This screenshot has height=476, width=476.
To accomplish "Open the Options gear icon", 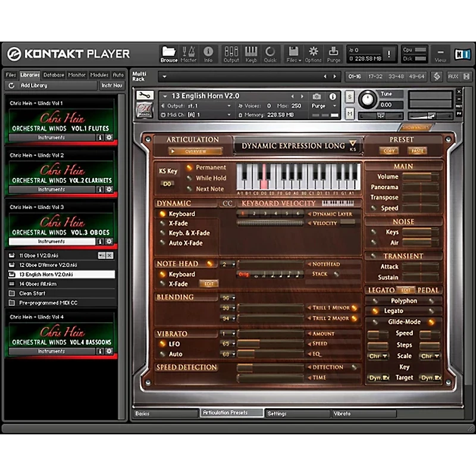I will 314,54.
